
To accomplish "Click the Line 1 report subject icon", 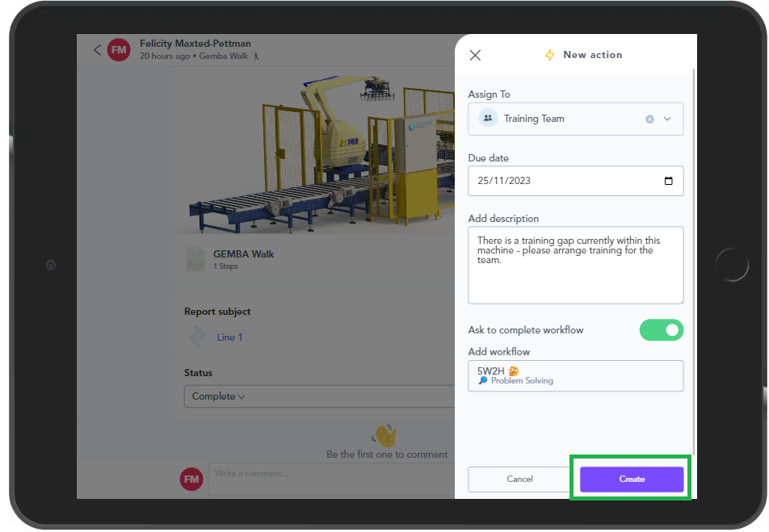I will 197,337.
